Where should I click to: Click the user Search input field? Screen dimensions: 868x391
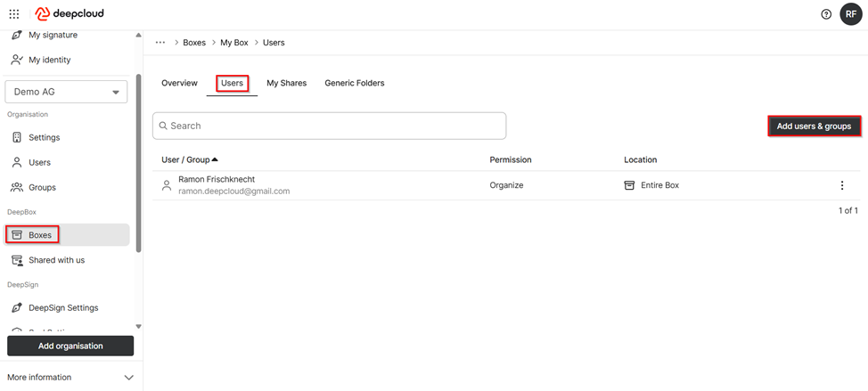(329, 126)
